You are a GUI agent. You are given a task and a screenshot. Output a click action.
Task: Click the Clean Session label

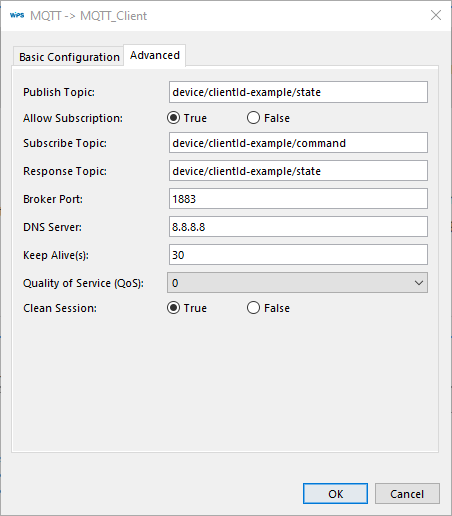(x=60, y=308)
